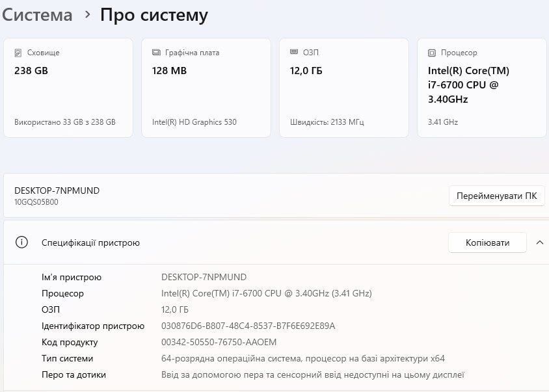Collapse the Специфікації пристрою section with the chevron

pos(539,242)
